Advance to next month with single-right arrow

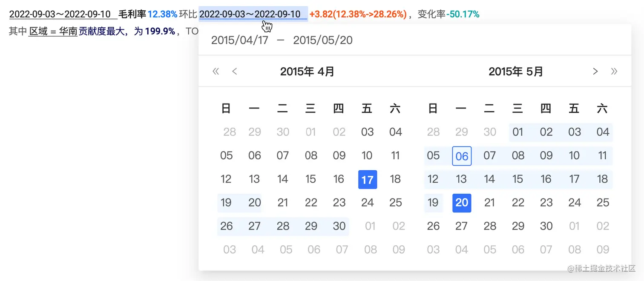click(x=595, y=72)
